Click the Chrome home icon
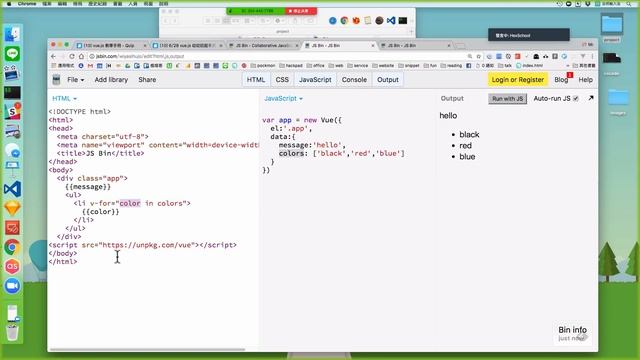The width and height of the screenshot is (640, 360). 81,56
